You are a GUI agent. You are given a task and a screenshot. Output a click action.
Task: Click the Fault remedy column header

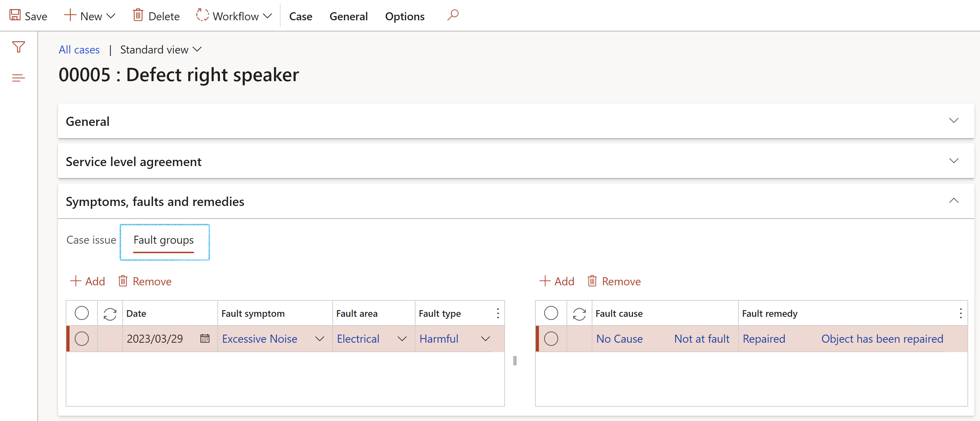coord(770,313)
